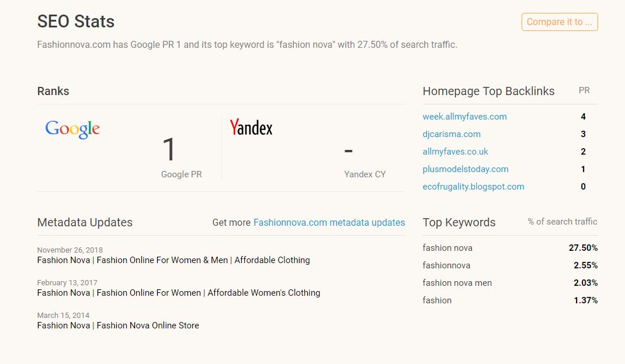
Task: Visit the allmyfaves.co.uk backlink
Action: [455, 152]
